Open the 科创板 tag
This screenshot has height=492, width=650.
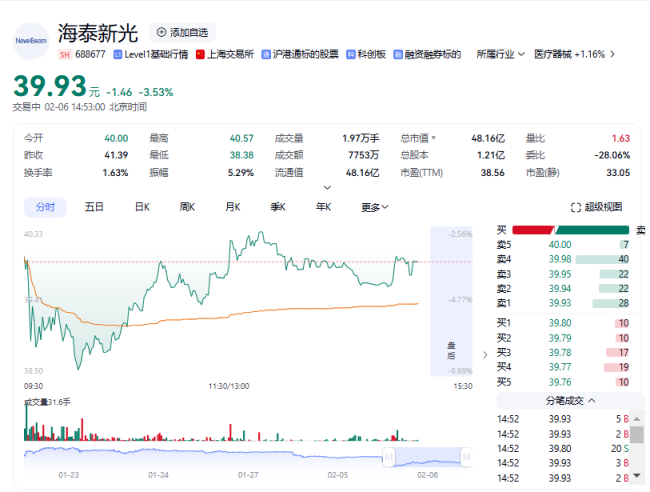(x=366, y=54)
